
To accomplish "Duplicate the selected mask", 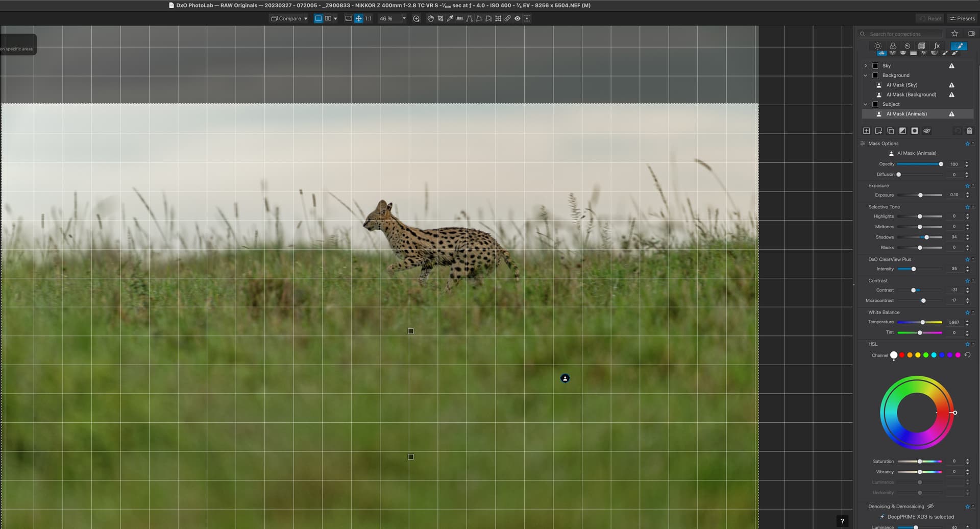I will pos(891,131).
